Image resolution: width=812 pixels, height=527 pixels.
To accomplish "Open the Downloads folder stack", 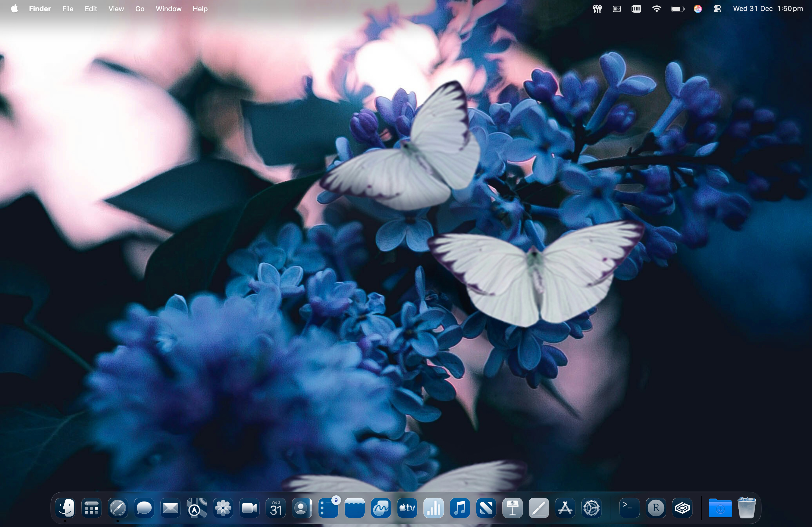I will (720, 508).
